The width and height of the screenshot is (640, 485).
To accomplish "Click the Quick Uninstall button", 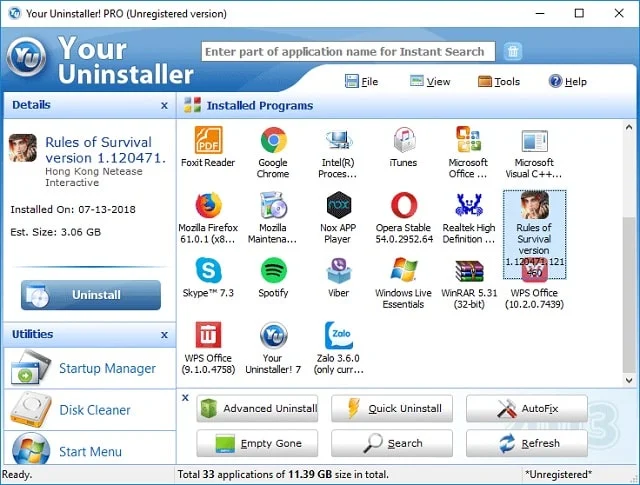I will [x=392, y=408].
